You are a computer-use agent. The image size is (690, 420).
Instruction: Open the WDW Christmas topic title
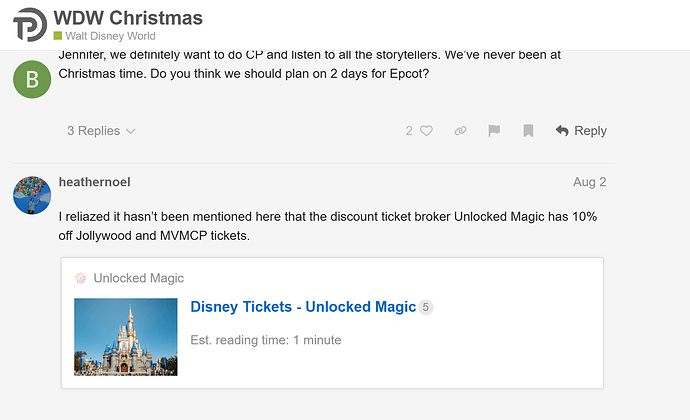tap(127, 18)
